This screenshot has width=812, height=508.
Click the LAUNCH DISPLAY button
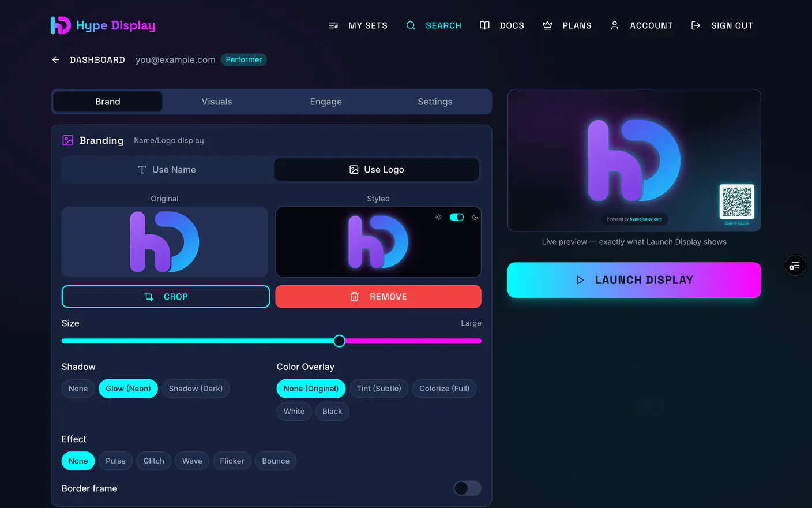634,280
